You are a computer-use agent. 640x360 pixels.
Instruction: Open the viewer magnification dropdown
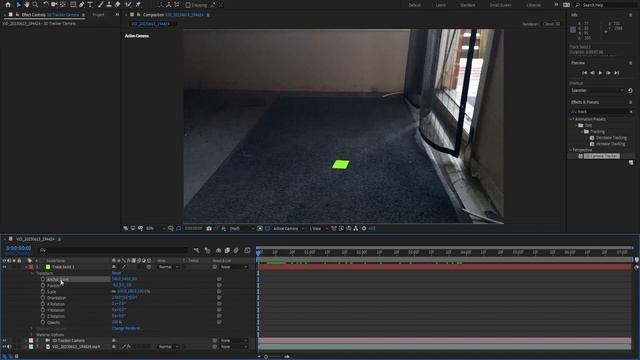(155, 229)
